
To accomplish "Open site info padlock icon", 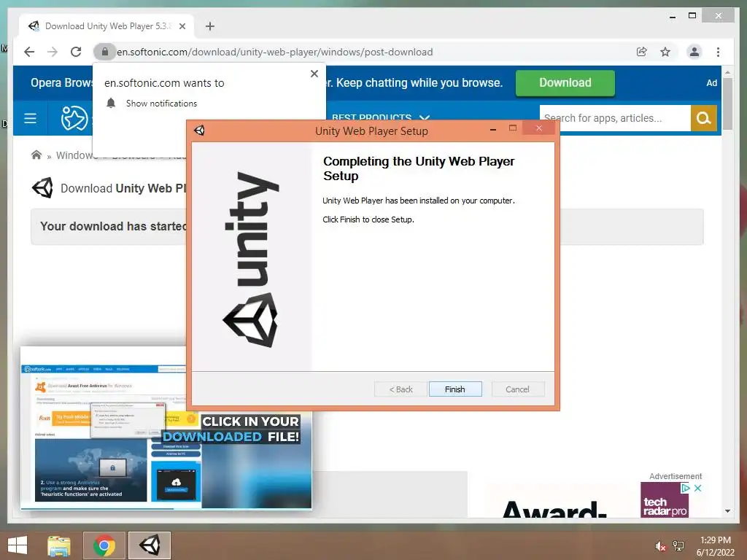I will coord(105,52).
